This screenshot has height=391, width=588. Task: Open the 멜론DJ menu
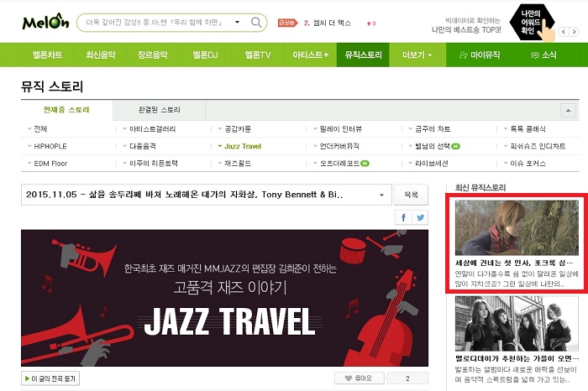(205, 55)
